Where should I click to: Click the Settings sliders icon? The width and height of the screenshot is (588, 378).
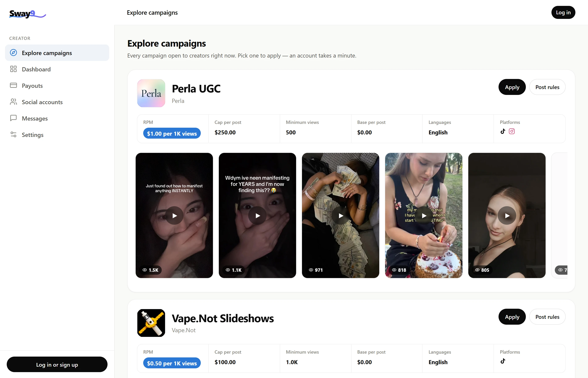pyautogui.click(x=13, y=135)
